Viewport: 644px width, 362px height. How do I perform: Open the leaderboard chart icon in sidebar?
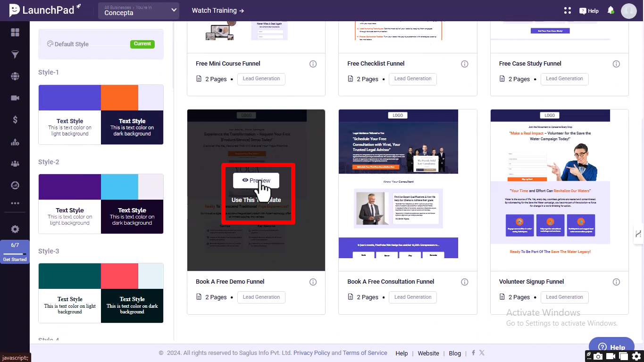pyautogui.click(x=15, y=142)
